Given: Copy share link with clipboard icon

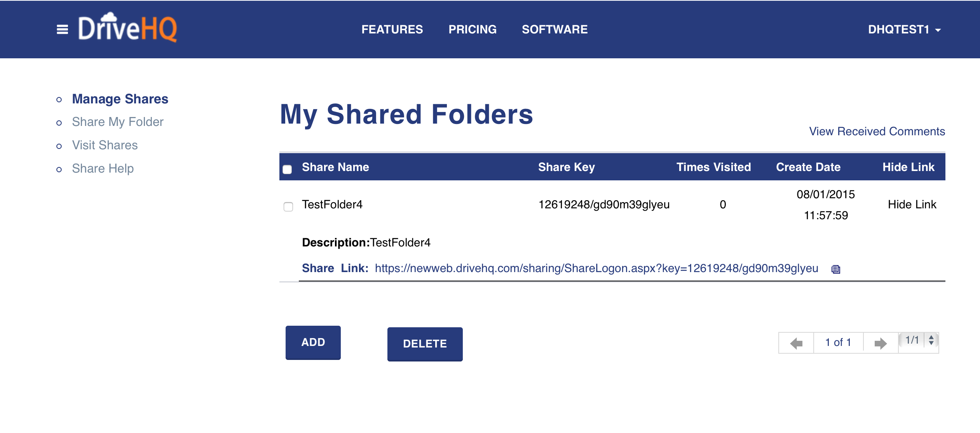Looking at the screenshot, I should (835, 269).
